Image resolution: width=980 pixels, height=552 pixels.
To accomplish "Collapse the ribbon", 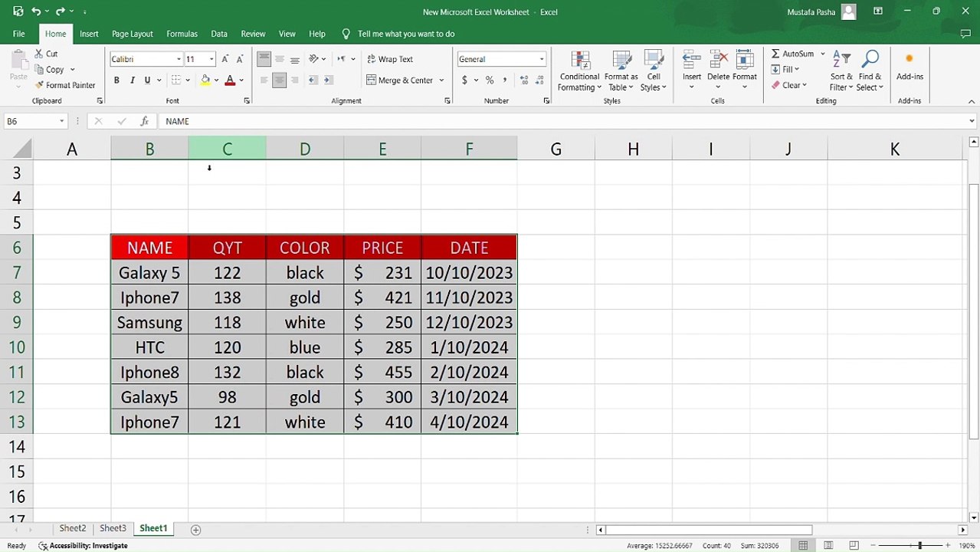I will click(972, 101).
